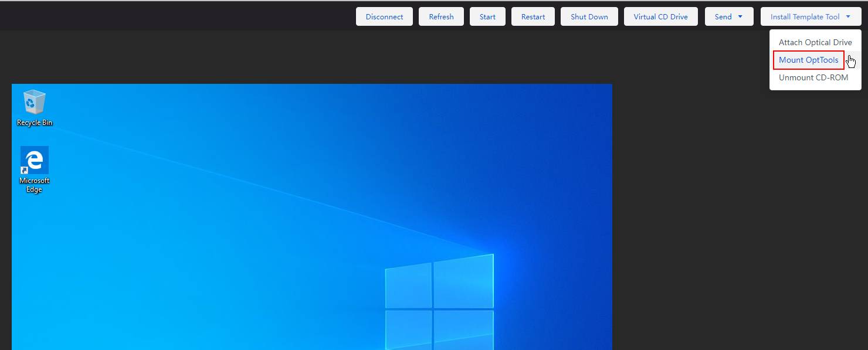Click the "Microsoft Edge" label text
The width and height of the screenshot is (868, 350).
point(35,185)
